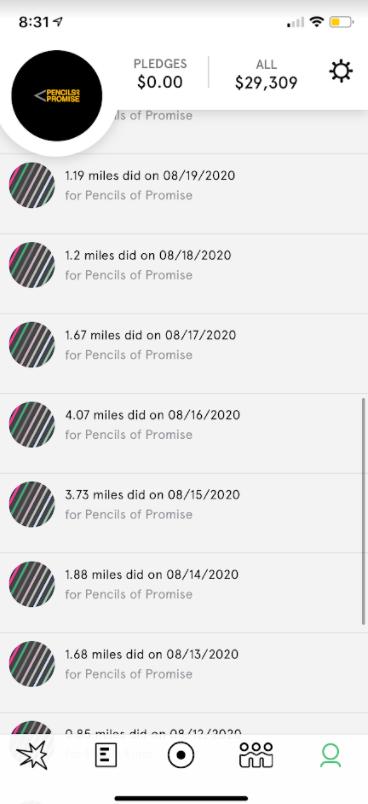Open the 3.73 miles on 08/15/2020 entry
The image size is (368, 804).
(x=184, y=513)
